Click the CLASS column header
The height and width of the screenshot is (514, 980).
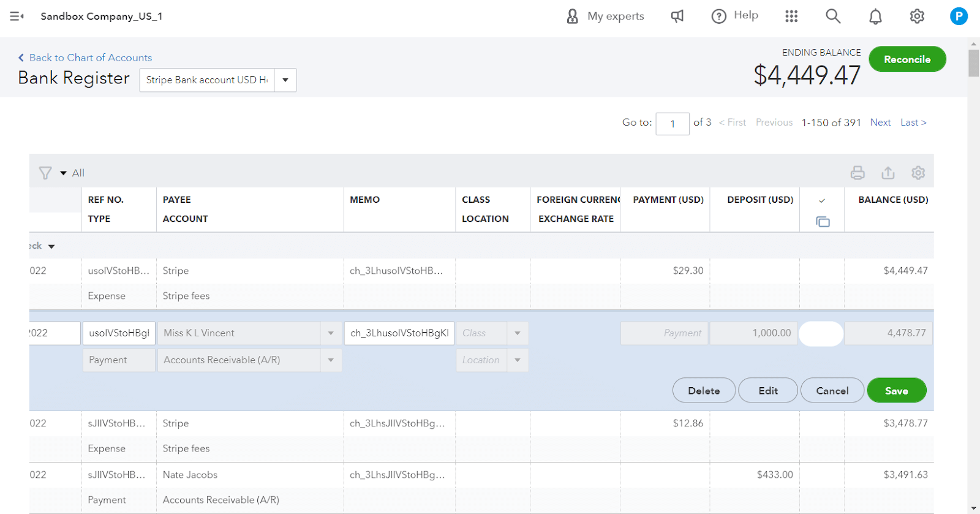pyautogui.click(x=476, y=200)
